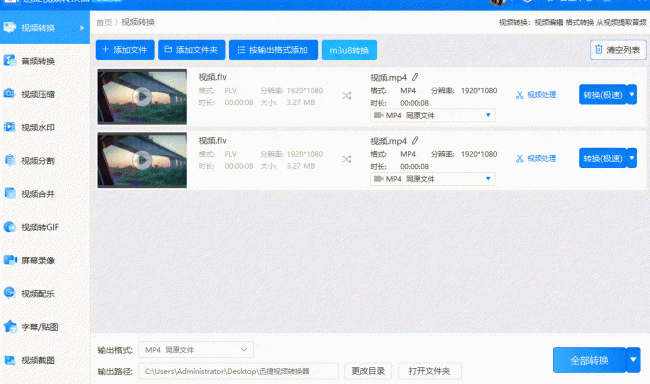Click shuffle arrows icon in second row

pos(347,159)
